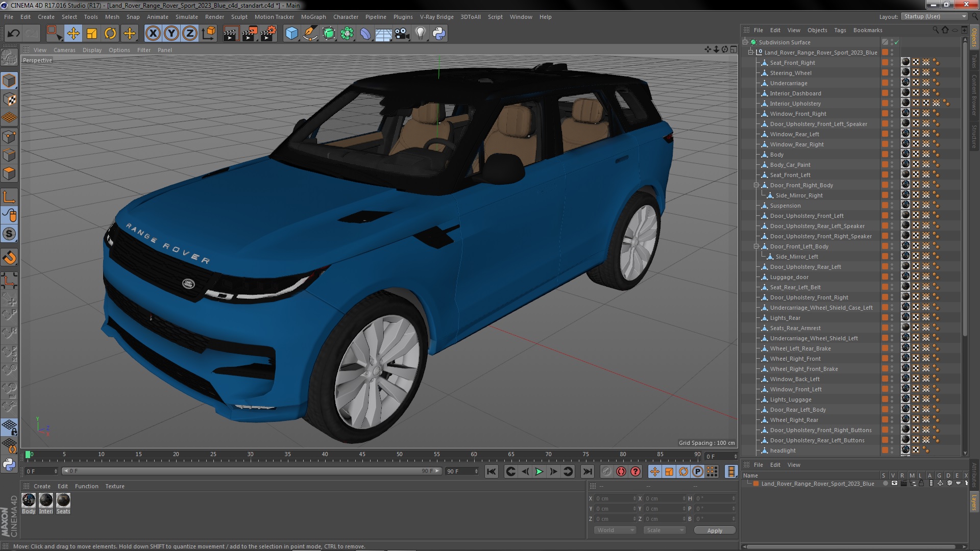Click end frame 90 F stepper arrows
980x551 pixels.
tap(476, 471)
